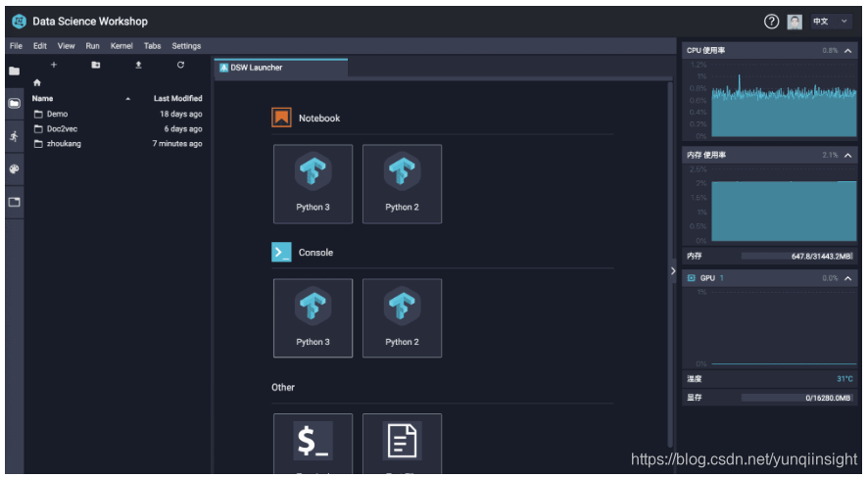Launch Python 3 console
This screenshot has height=478, width=868.
coord(313,318)
